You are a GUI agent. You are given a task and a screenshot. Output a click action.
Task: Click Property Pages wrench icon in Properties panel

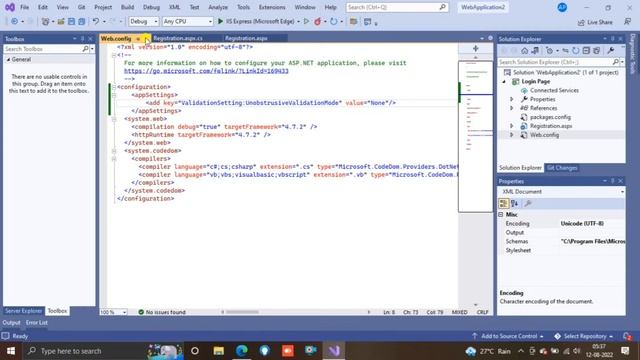[x=528, y=203]
